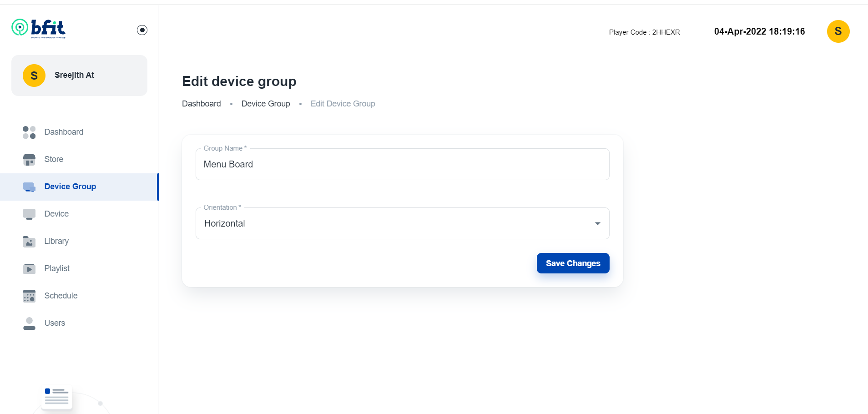This screenshot has height=414, width=868.
Task: Focus the Group Name input field
Action: click(402, 164)
